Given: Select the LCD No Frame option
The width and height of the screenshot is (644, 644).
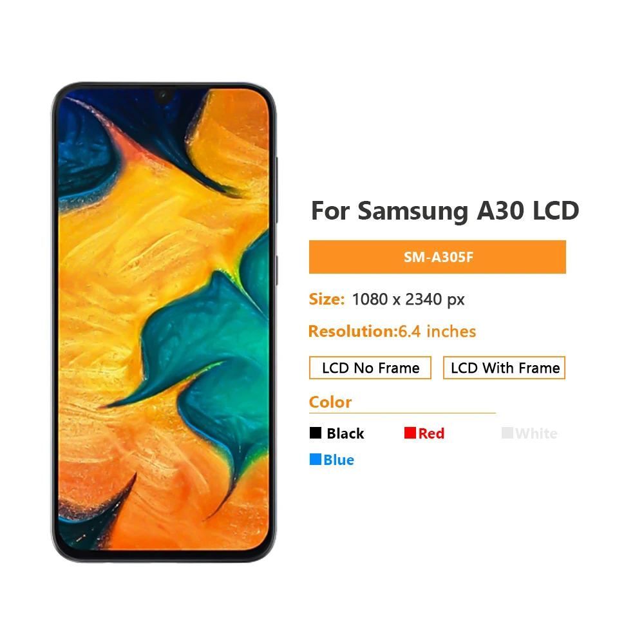Looking at the screenshot, I should (370, 368).
